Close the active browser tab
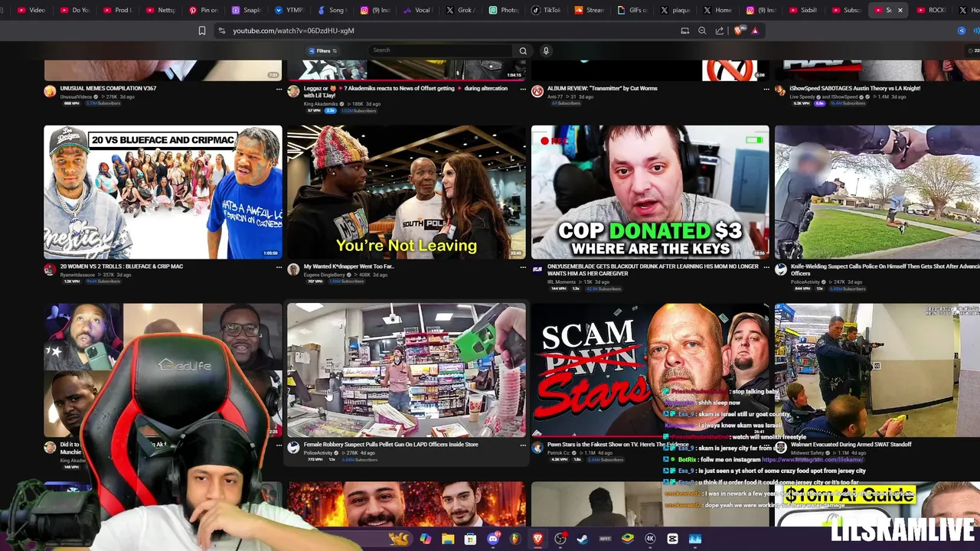This screenshot has height=551, width=980. [x=900, y=10]
